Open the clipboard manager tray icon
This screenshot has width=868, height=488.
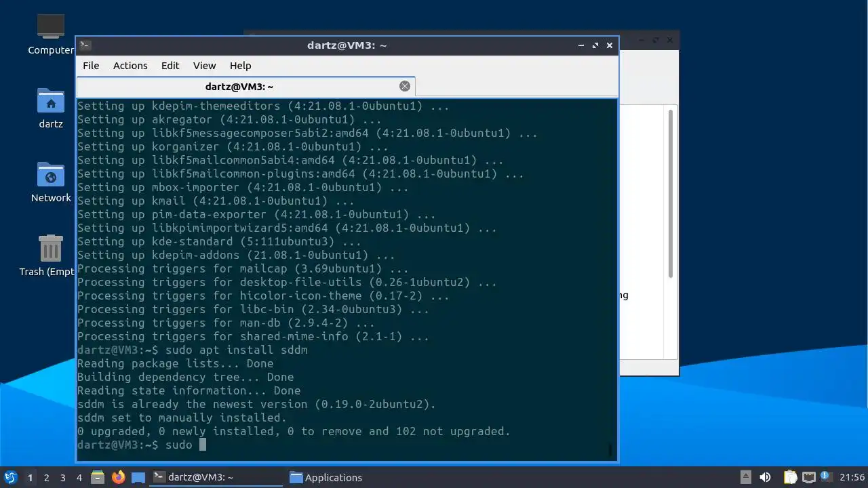(x=791, y=477)
